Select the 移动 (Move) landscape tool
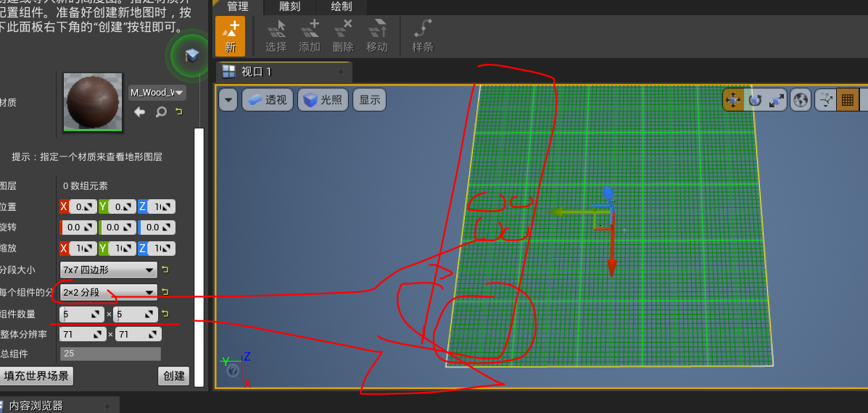Screen dimensions: 868x413 tap(377, 36)
